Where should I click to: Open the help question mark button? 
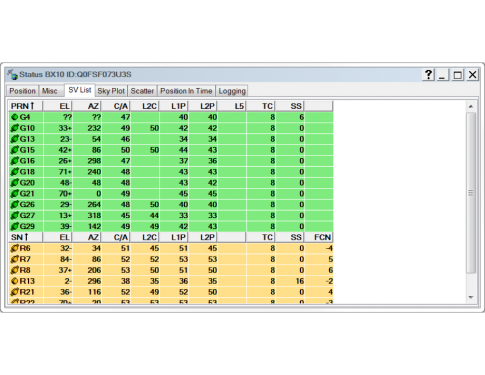[429, 75]
